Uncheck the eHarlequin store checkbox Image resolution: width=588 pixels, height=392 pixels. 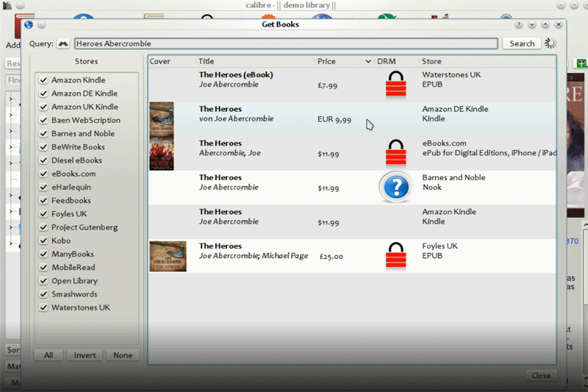(x=43, y=188)
